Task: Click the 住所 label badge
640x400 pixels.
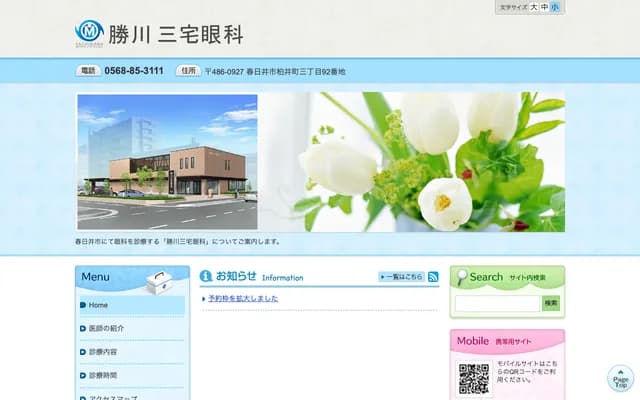Action: pyautogui.click(x=188, y=71)
